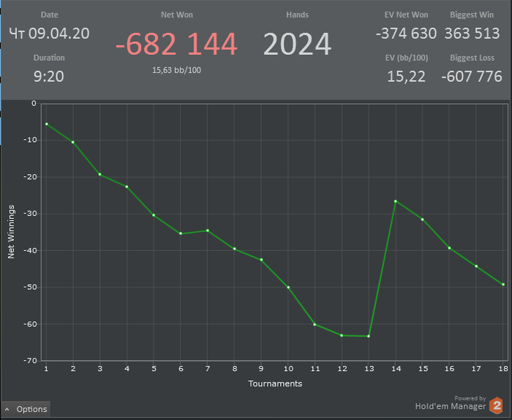This screenshot has height=420, width=512.
Task: Click the EV Net Won value -374 630
Action: [406, 34]
